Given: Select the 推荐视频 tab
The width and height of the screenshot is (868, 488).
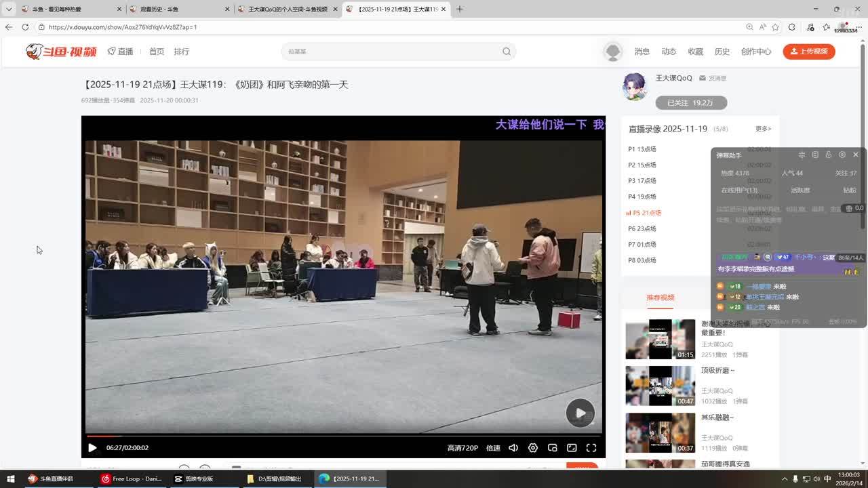Looking at the screenshot, I should click(660, 298).
